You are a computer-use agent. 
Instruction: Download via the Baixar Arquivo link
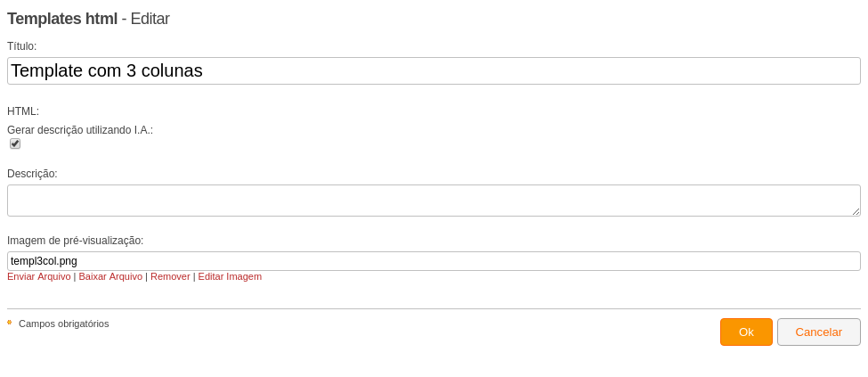click(110, 276)
